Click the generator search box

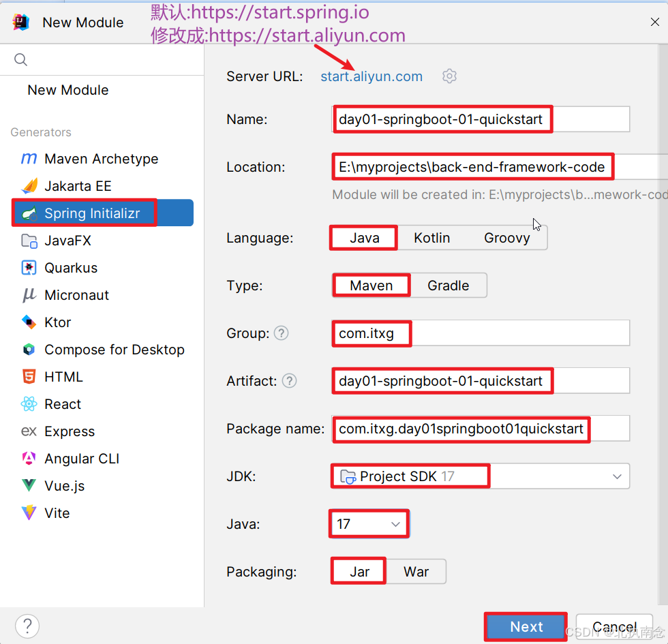(102, 60)
